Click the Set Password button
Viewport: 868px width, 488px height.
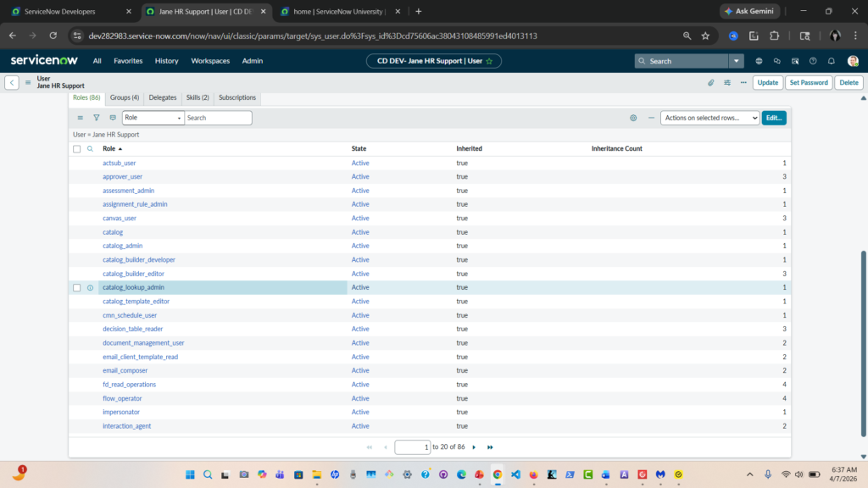click(x=808, y=83)
